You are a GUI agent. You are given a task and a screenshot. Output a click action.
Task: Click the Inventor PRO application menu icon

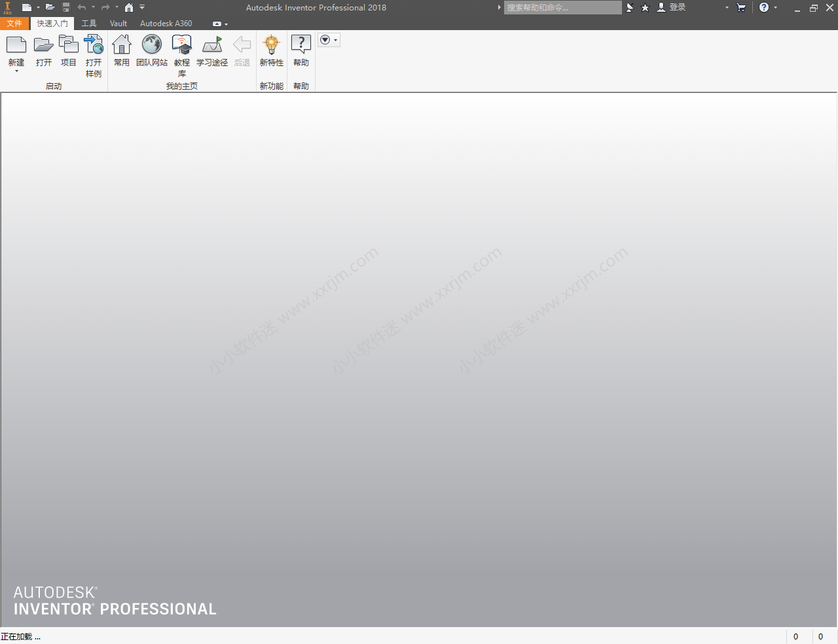coord(8,8)
